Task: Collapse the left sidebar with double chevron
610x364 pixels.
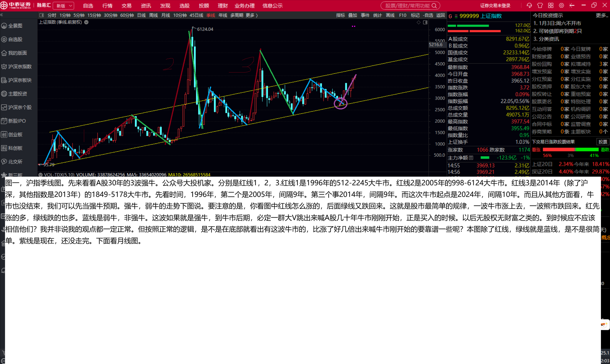Action: point(2,15)
